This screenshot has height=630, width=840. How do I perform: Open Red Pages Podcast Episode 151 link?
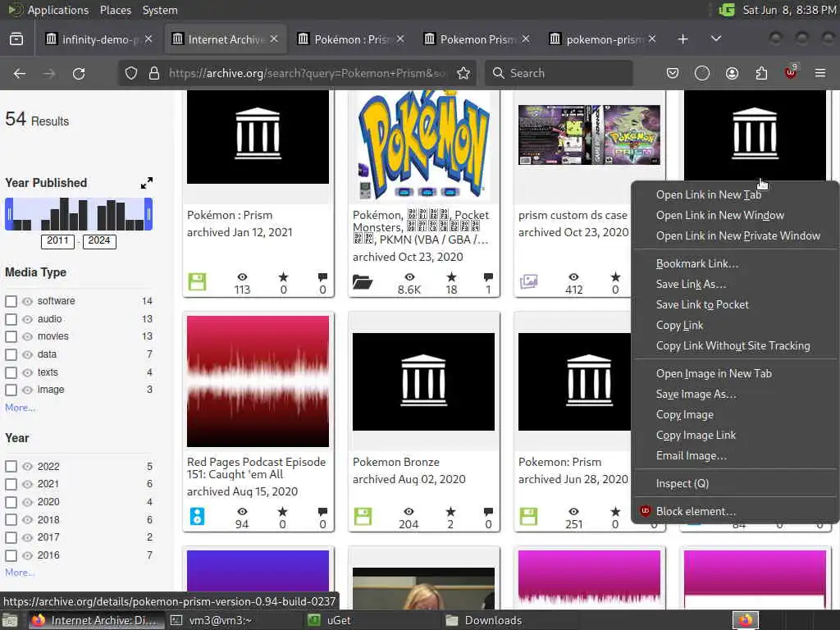click(x=256, y=468)
